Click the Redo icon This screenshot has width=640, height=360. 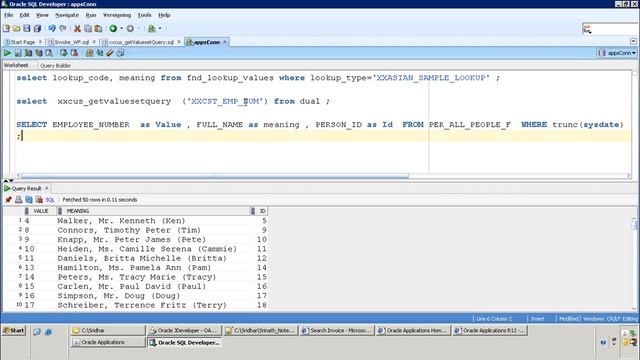(x=63, y=29)
